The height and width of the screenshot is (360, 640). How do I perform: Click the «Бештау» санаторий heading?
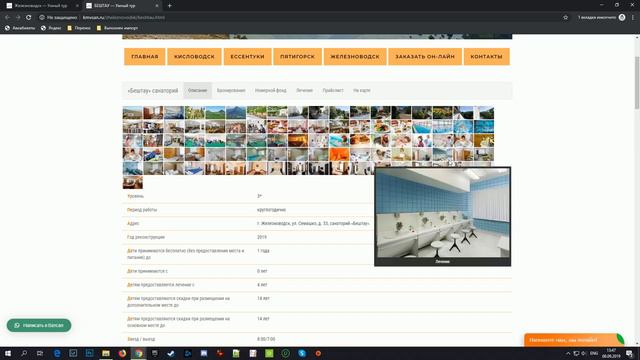[153, 91]
